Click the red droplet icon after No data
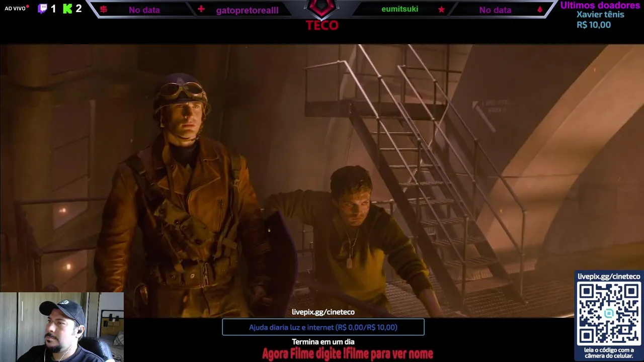 tap(540, 10)
